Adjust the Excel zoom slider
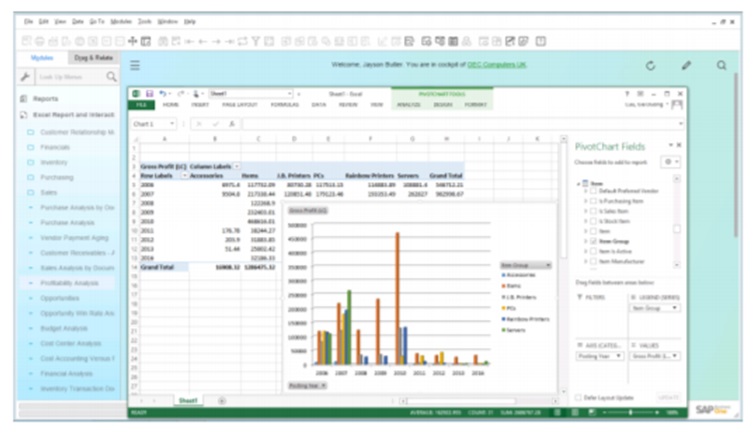Screen dimensions: 754x436 pyautogui.click(x=630, y=412)
